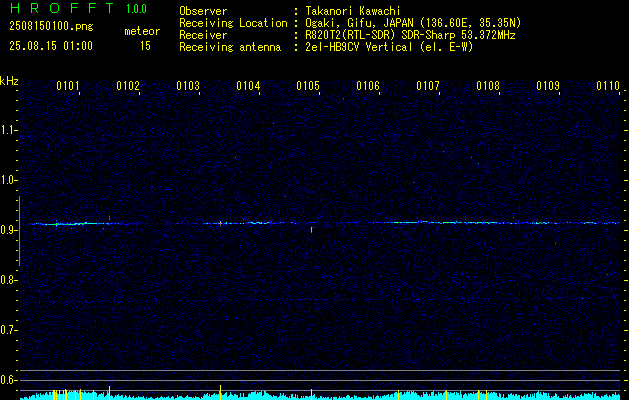The height and width of the screenshot is (400, 629).
Task: Click the red-yellow echo spot near 0103
Action: pos(220,223)
